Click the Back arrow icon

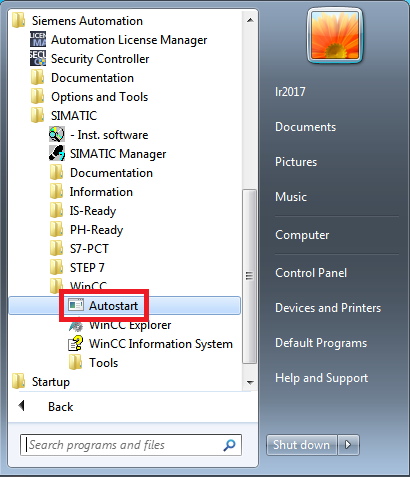(22, 406)
